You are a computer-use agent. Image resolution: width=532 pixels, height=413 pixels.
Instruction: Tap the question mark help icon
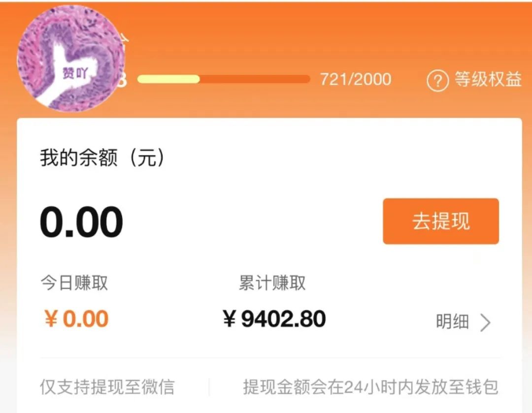pos(437,81)
